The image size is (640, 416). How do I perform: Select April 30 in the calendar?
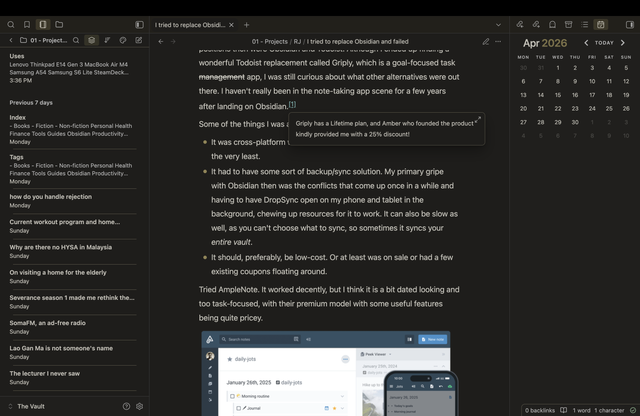(x=575, y=122)
